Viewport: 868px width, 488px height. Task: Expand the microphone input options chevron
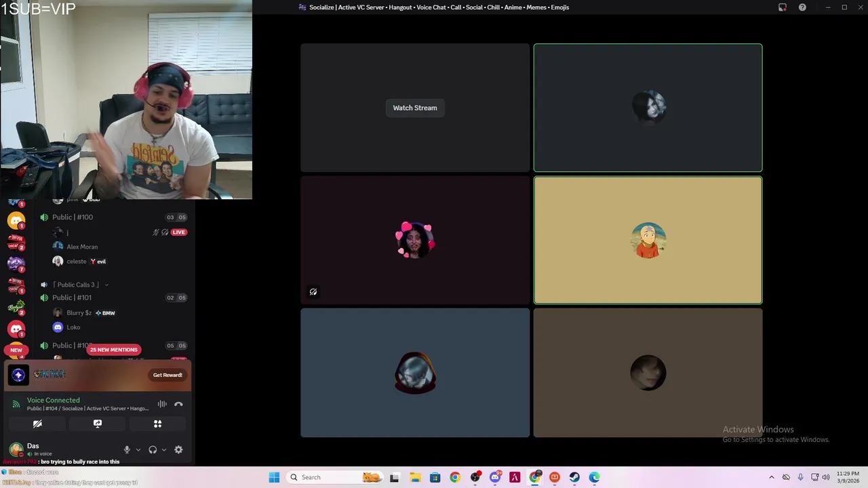click(138, 449)
